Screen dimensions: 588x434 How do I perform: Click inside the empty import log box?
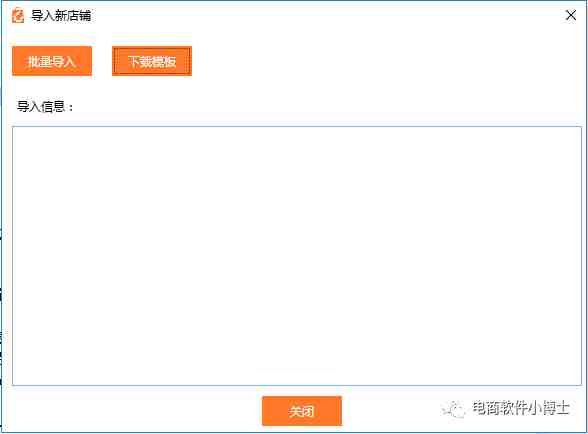tap(297, 256)
